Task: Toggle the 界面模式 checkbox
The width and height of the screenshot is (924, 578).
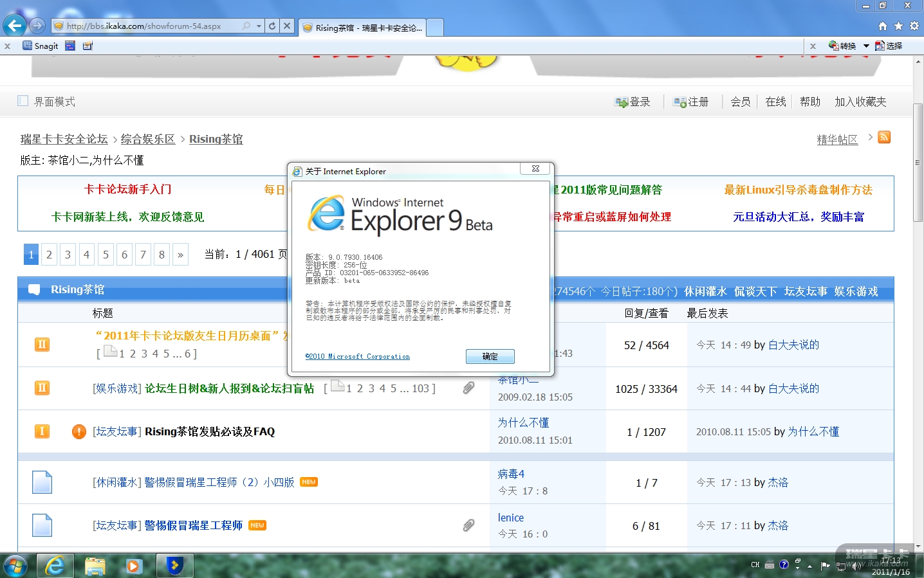Action: 23,101
